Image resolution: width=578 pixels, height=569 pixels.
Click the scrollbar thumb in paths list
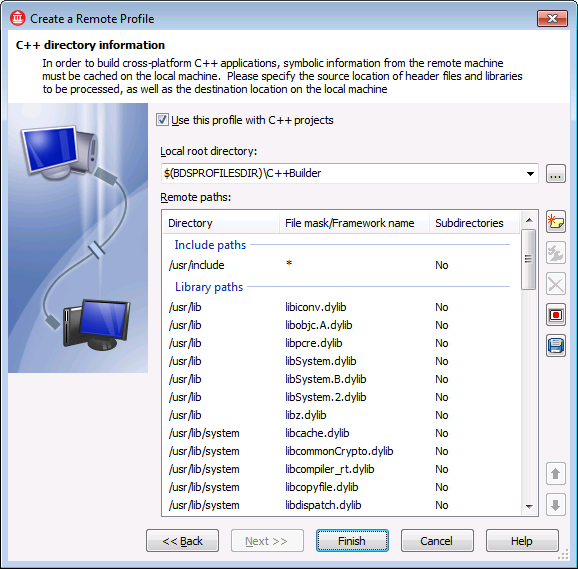[529, 259]
